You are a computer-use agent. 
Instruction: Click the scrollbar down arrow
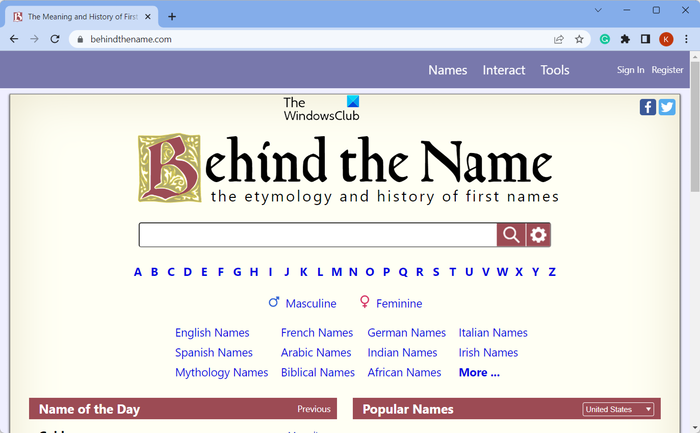[695, 429]
